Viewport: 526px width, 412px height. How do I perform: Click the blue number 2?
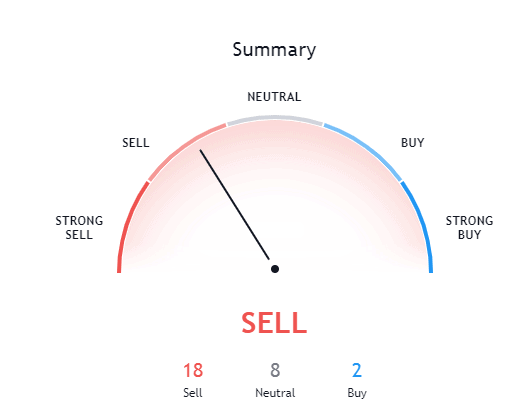click(357, 370)
